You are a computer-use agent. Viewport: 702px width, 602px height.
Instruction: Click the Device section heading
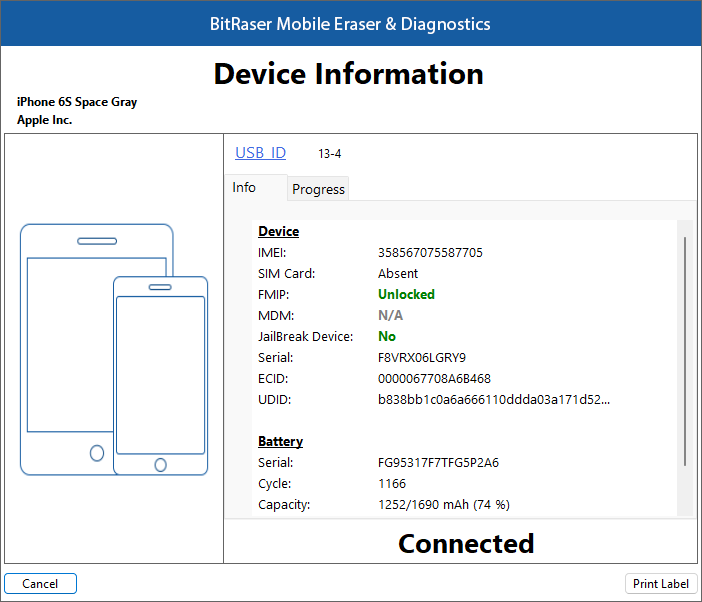point(278,231)
